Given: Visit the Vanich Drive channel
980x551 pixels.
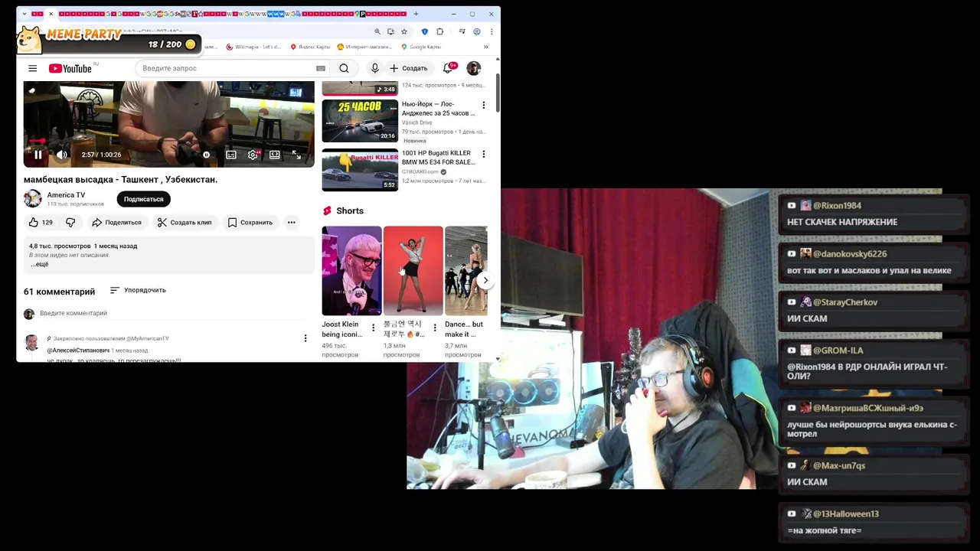Looking at the screenshot, I should click(x=417, y=122).
